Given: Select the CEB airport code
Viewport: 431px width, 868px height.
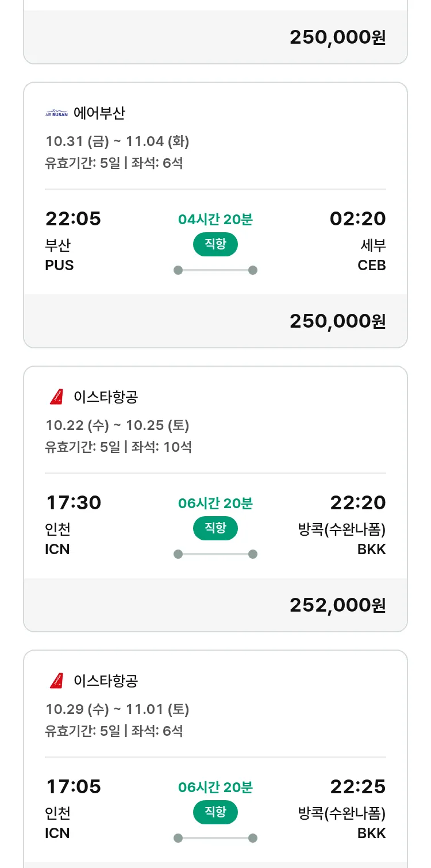Looking at the screenshot, I should [371, 266].
